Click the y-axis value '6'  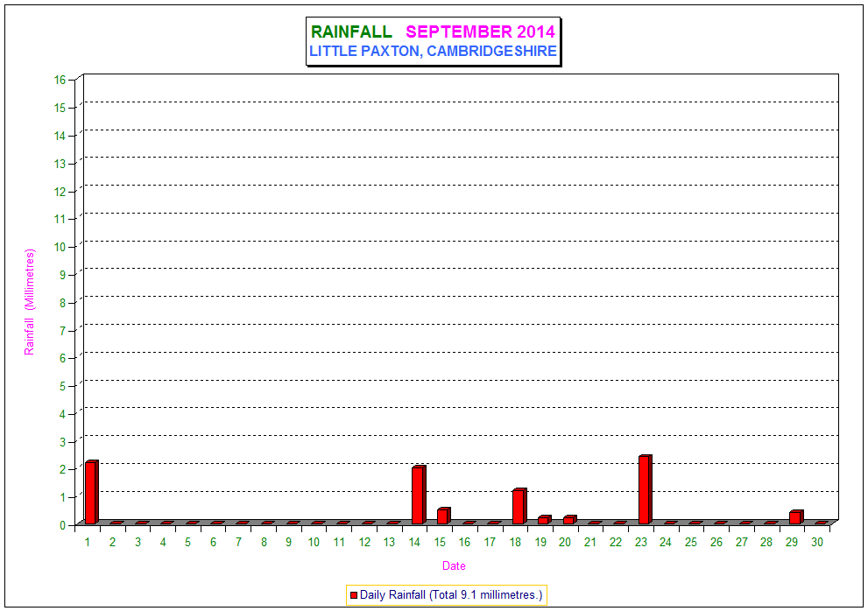[62, 358]
